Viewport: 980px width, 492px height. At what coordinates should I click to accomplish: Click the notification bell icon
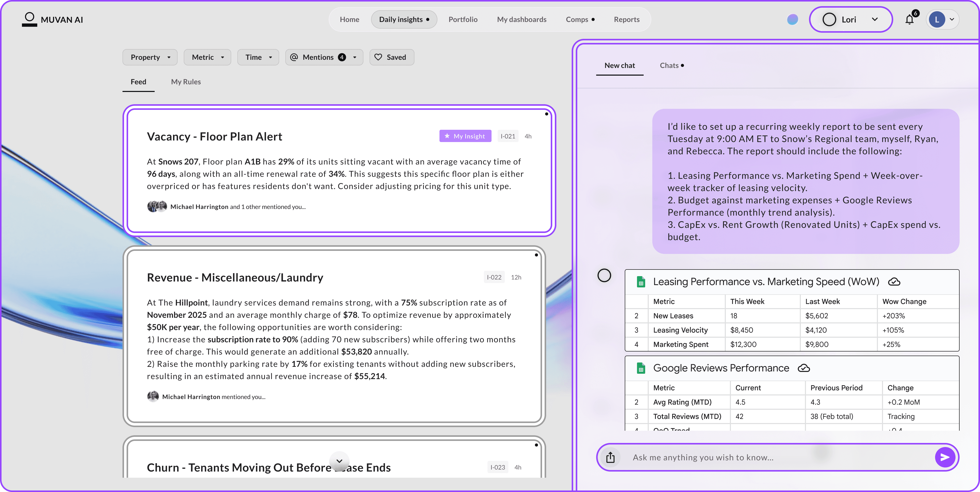(909, 19)
